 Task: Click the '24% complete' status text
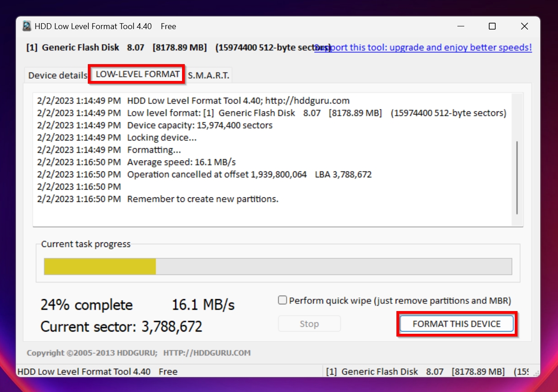86,305
